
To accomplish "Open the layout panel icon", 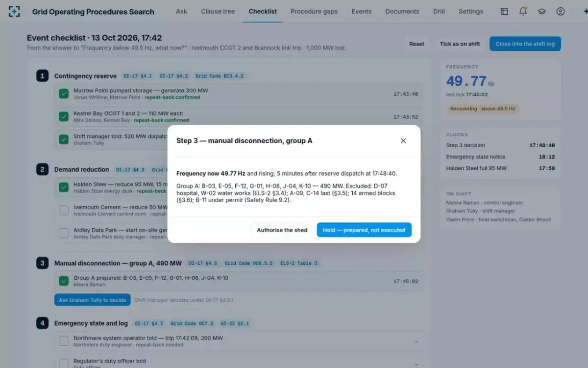I will tap(504, 11).
